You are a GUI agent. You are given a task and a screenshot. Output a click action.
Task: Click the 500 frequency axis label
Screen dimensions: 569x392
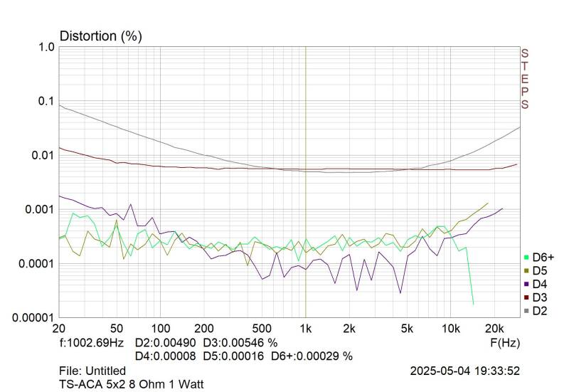point(262,329)
